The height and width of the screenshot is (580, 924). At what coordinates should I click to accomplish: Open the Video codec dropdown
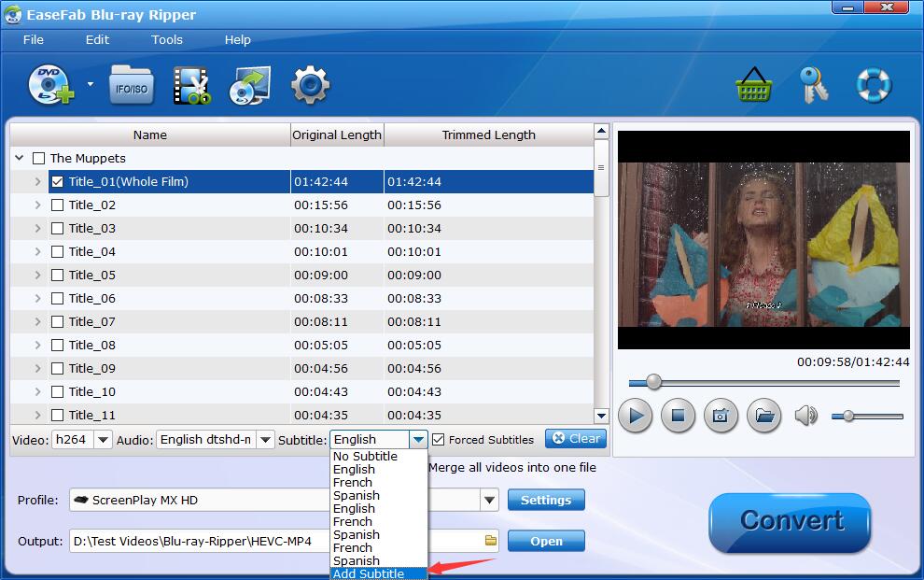click(x=103, y=440)
